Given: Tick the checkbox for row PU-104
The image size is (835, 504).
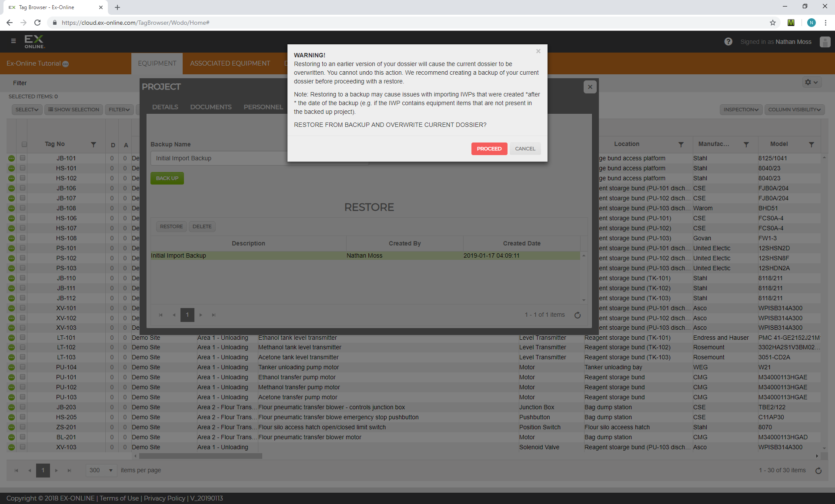Looking at the screenshot, I should 23,367.
